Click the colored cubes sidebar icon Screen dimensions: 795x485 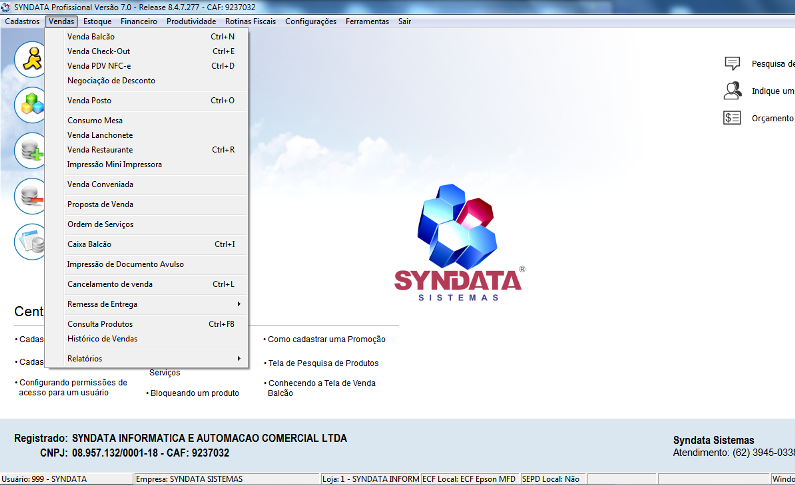point(30,104)
